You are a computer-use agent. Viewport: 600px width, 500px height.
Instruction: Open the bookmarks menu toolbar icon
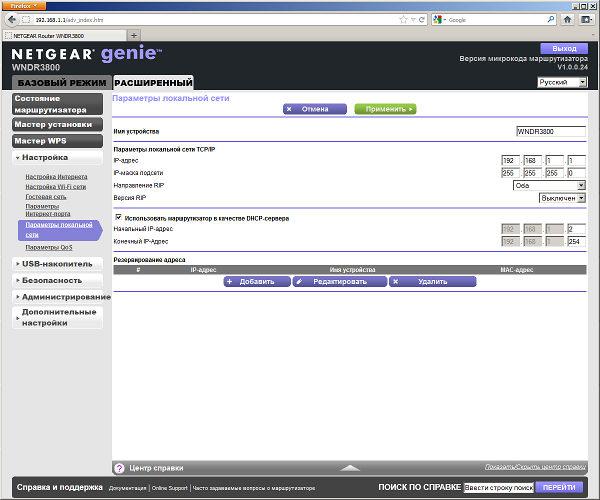(586, 20)
